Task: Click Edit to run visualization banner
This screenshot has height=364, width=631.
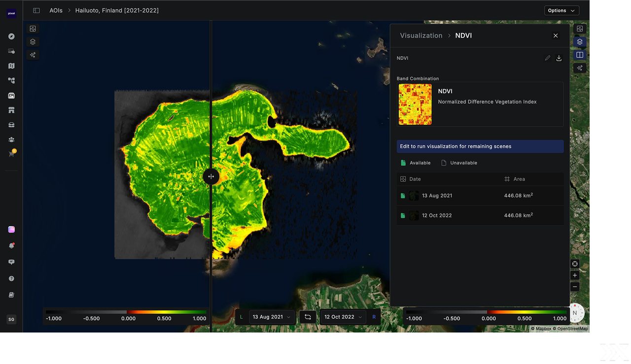Action: point(480,146)
